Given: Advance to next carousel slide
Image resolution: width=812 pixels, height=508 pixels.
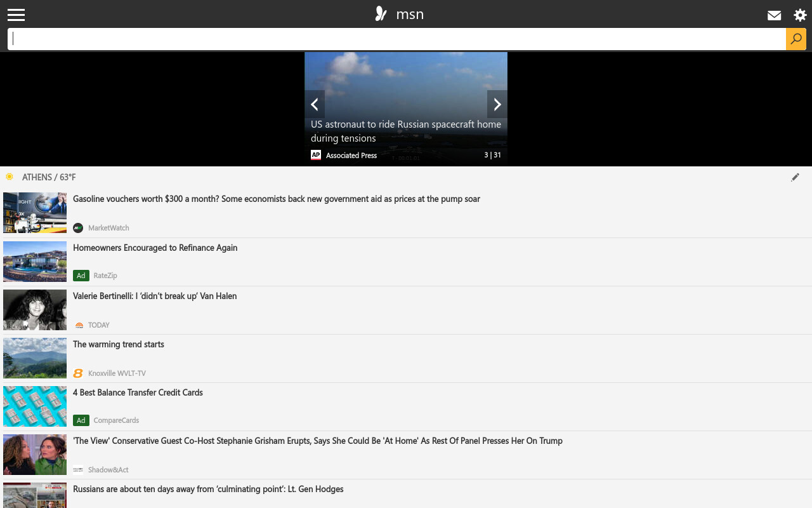Looking at the screenshot, I should click(497, 104).
